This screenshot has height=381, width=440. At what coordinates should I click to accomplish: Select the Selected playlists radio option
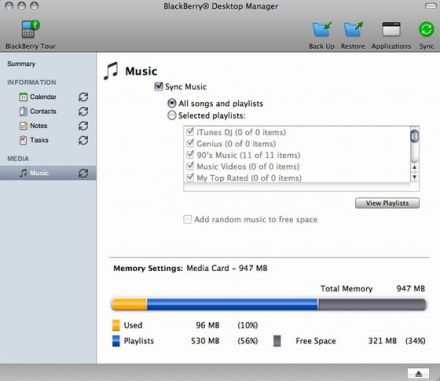click(x=172, y=116)
